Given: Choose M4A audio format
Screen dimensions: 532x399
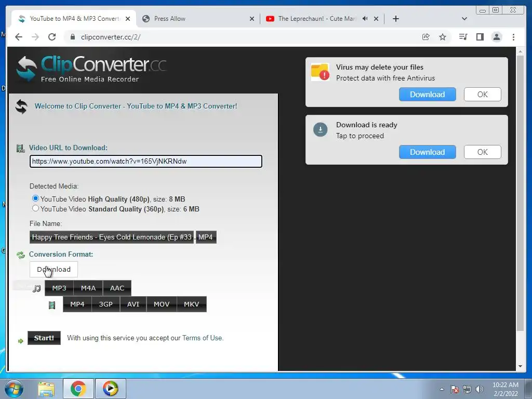Looking at the screenshot, I should [88, 288].
